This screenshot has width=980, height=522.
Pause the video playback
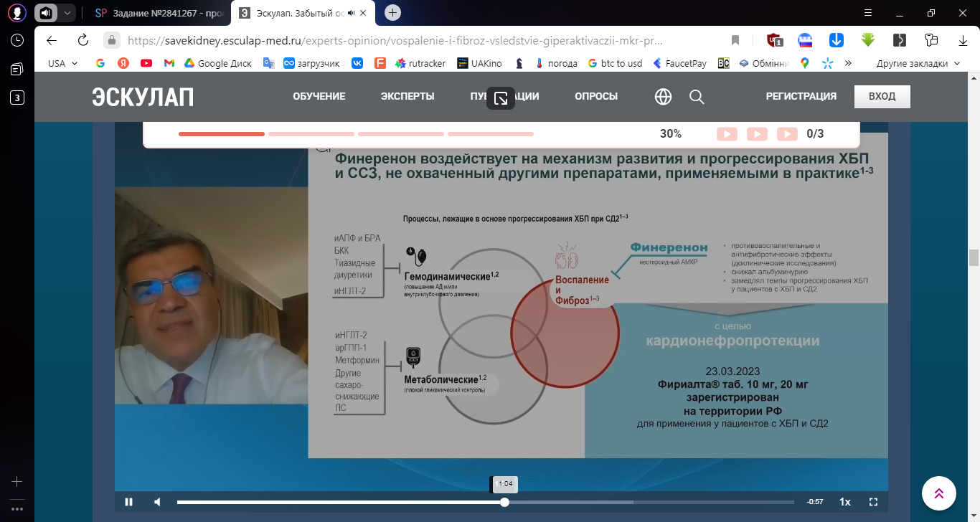click(x=129, y=502)
